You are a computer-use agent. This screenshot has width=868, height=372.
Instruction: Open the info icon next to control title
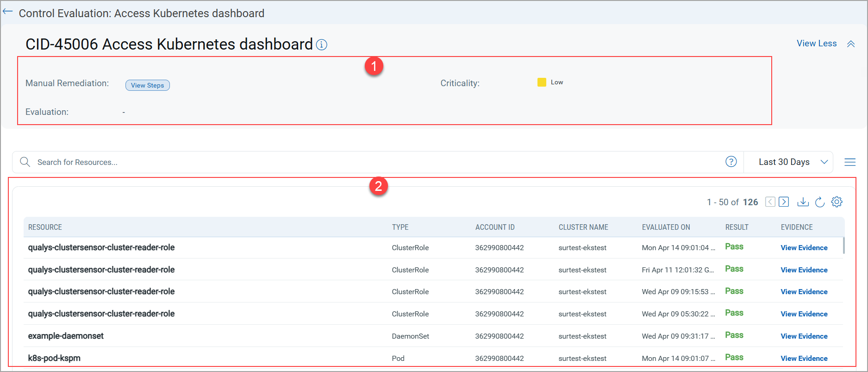(321, 44)
